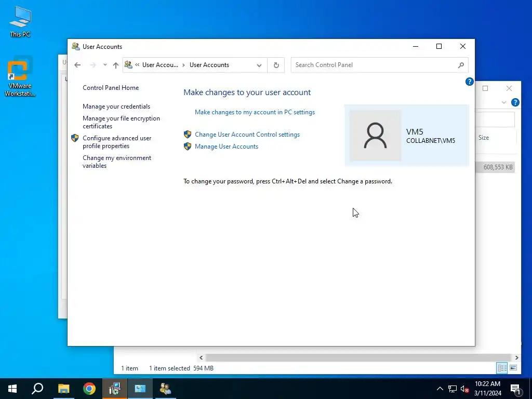Screen dimensions: 532x399
Task: Expand ribbon chevron in background Explorer window
Action: [504, 102]
